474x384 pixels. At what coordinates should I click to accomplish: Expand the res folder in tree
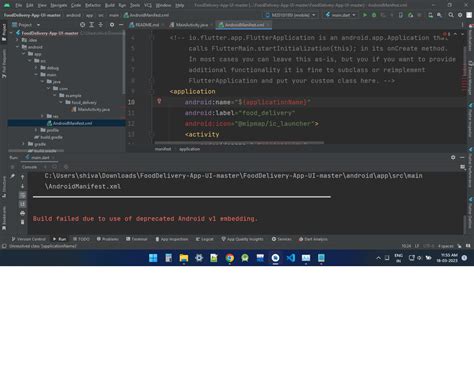click(x=43, y=116)
